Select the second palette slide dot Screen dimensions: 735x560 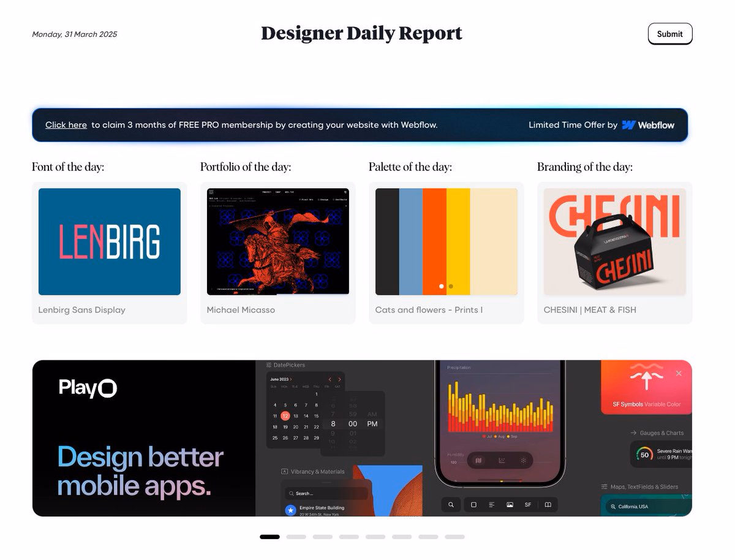(x=451, y=286)
